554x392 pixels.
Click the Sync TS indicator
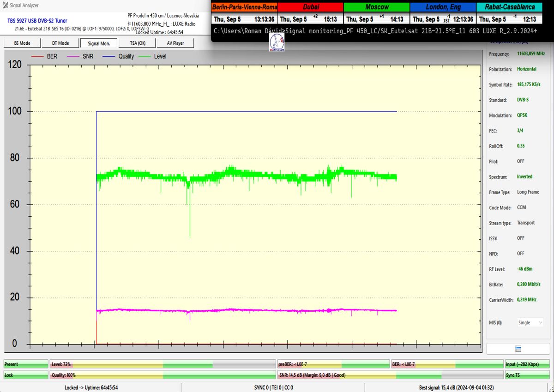(x=527, y=375)
